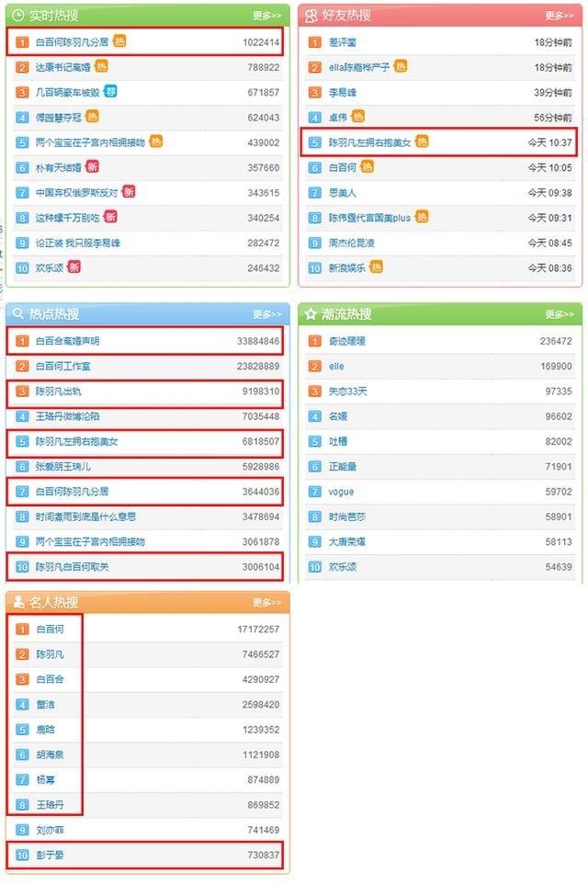The width and height of the screenshot is (588, 885).
Task: Click the friends icon beside 好友热搜
Action: click(x=311, y=16)
